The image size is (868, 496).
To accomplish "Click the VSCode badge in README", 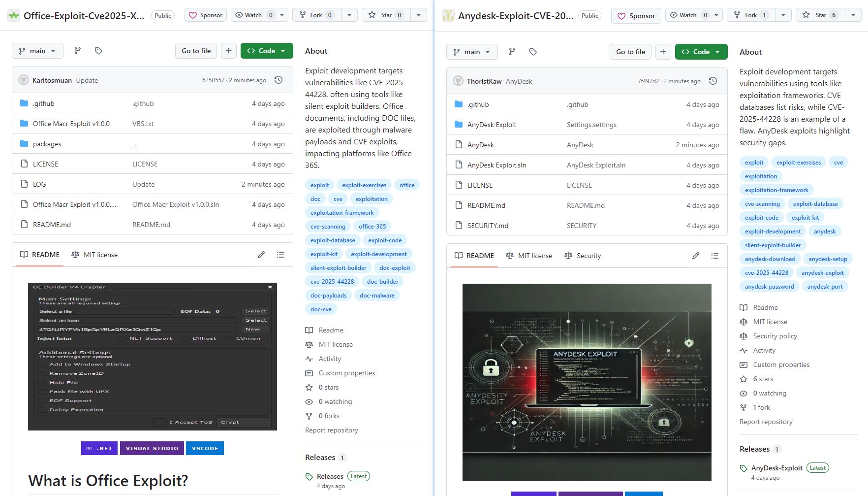I will tap(205, 448).
